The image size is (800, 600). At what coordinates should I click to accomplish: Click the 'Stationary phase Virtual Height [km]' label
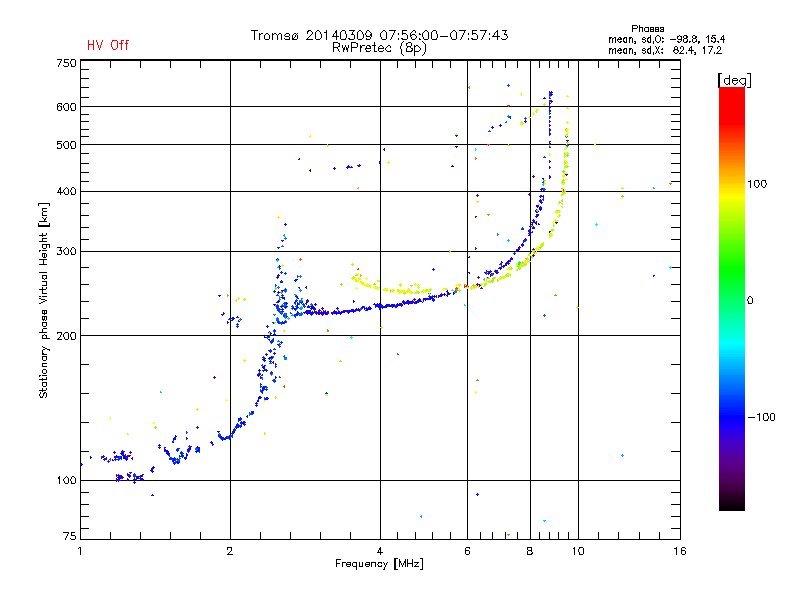point(44,300)
